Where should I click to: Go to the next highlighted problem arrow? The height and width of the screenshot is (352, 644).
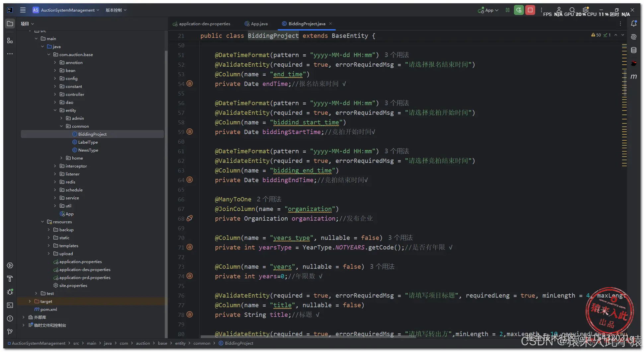pos(623,35)
